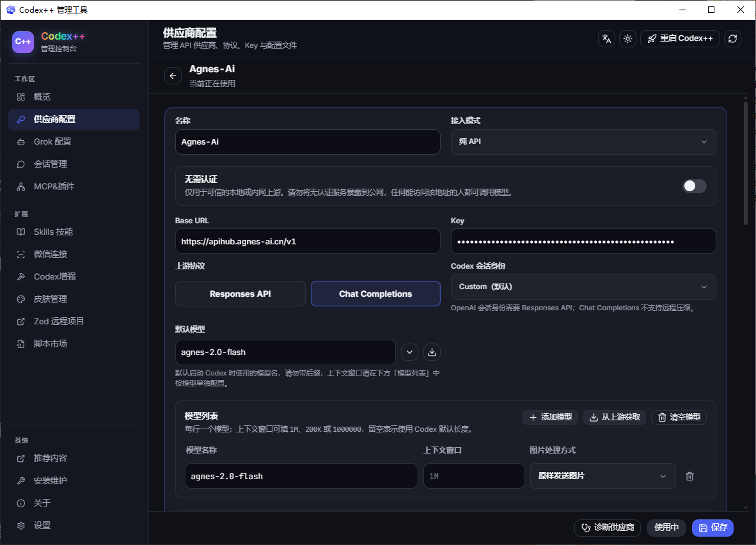756x545 pixels.
Task: Open 概览 in the sidebar
Action: pos(74,97)
